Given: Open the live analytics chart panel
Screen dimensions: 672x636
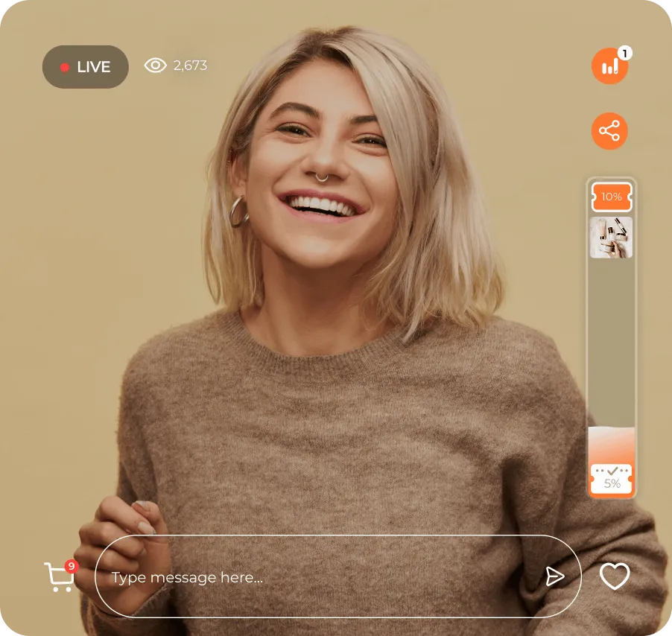Looking at the screenshot, I should coord(609,66).
